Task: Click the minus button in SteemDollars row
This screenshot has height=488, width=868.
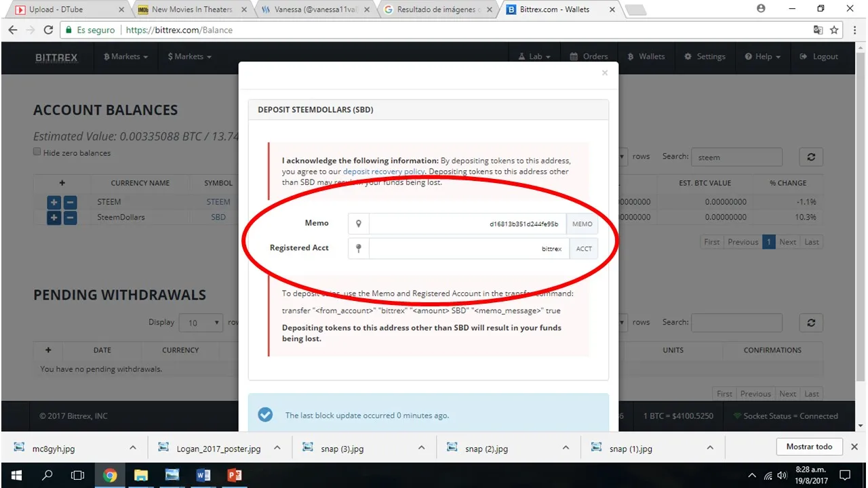Action: click(70, 218)
